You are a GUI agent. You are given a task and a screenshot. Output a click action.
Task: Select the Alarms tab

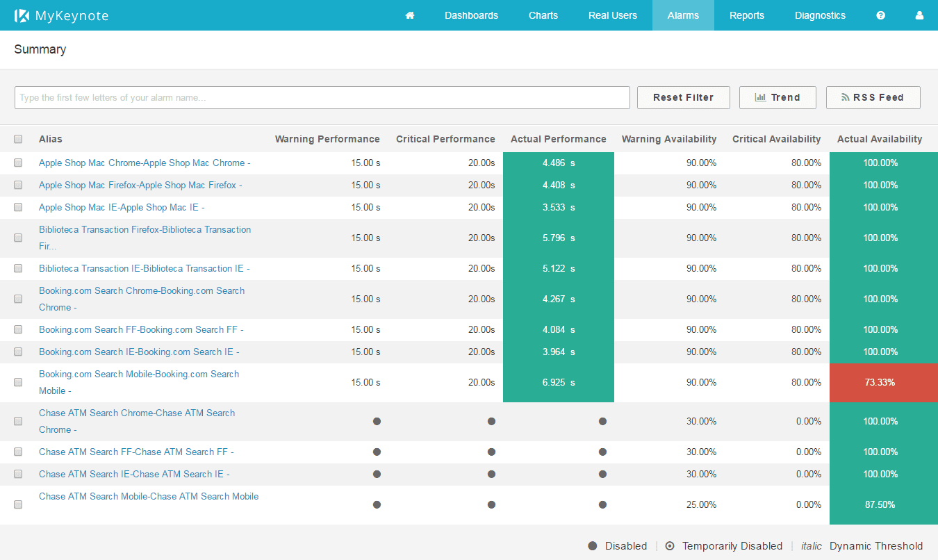(683, 15)
